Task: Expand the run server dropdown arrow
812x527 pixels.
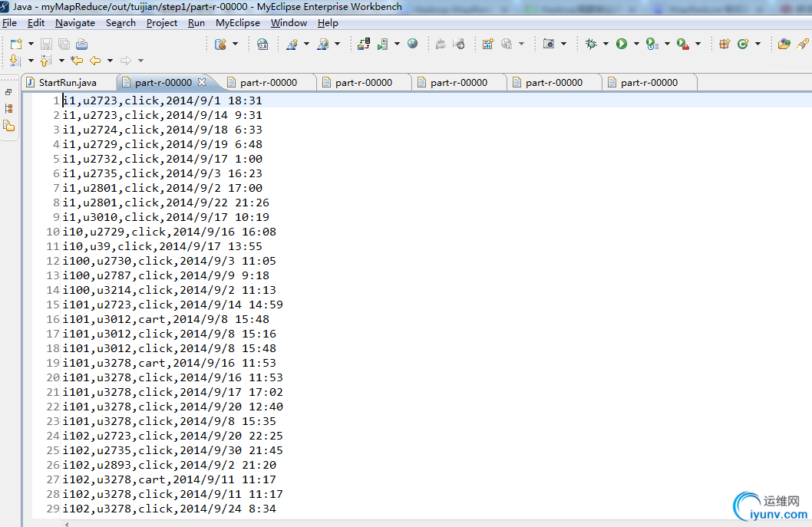Action: pos(398,44)
